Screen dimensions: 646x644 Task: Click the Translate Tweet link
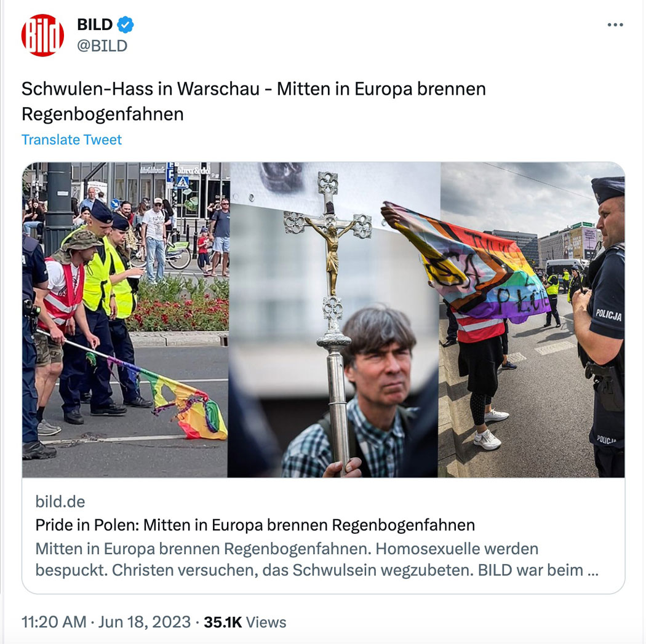point(72,140)
